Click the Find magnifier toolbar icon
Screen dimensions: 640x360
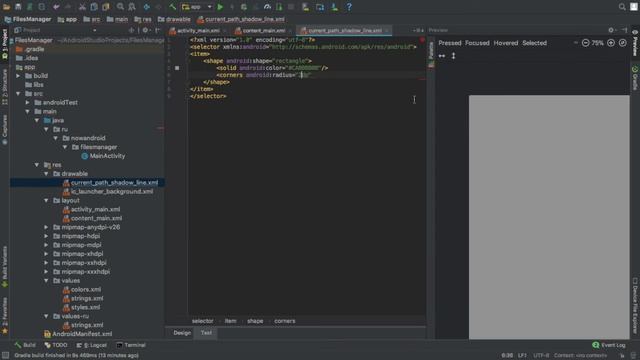click(120, 7)
